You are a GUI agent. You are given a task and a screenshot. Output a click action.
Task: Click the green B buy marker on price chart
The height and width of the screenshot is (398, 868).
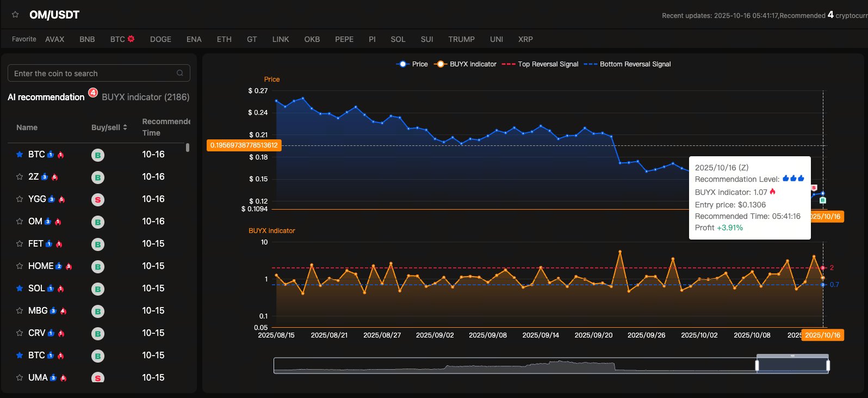tap(823, 200)
